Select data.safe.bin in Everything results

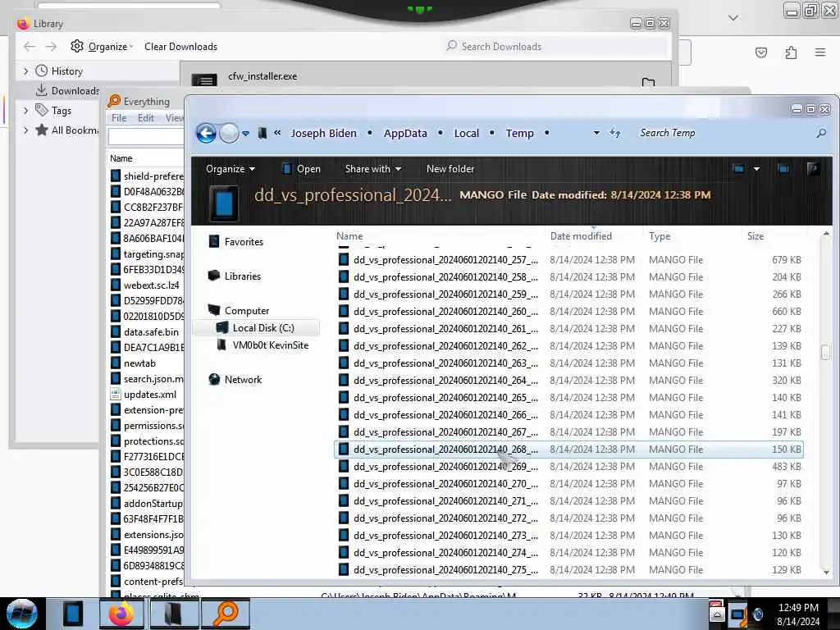click(x=151, y=332)
